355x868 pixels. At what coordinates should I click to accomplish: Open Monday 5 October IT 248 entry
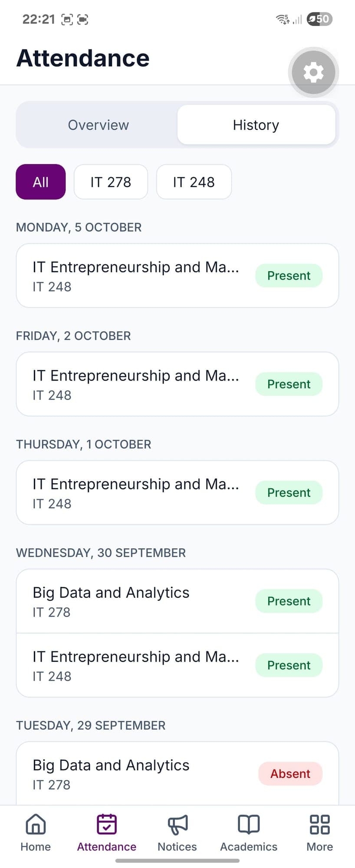[177, 276]
